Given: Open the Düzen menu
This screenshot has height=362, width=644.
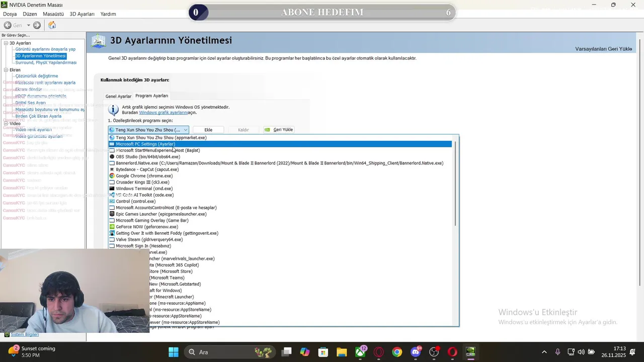Looking at the screenshot, I should pyautogui.click(x=30, y=14).
